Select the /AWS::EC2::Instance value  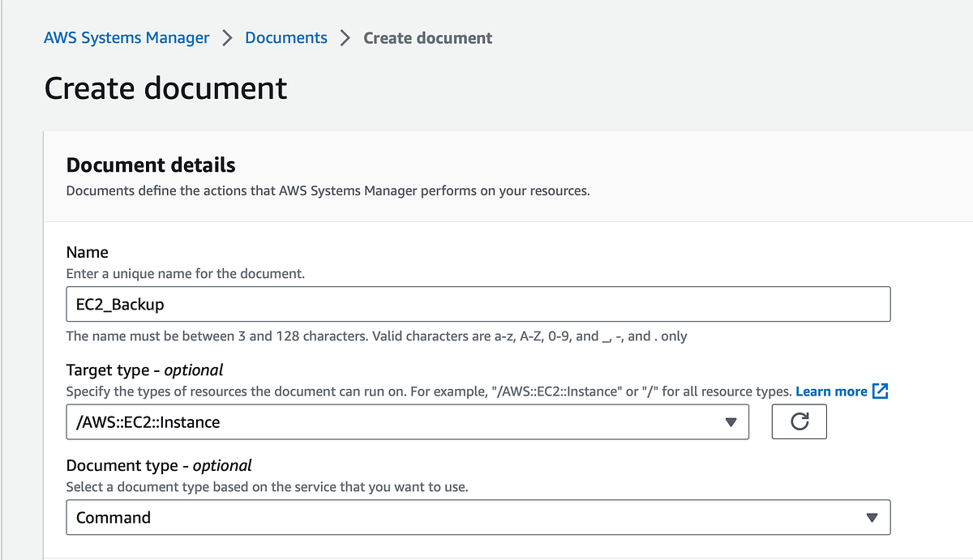147,421
